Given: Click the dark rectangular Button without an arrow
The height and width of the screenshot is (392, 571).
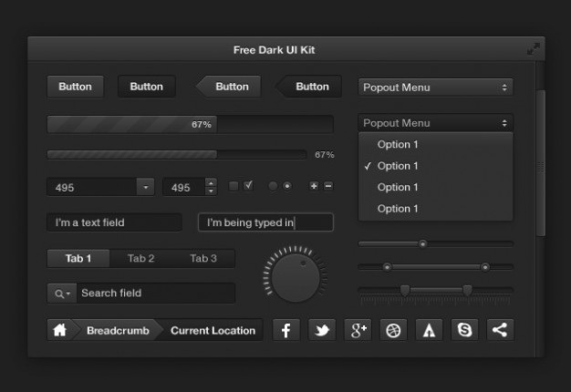Looking at the screenshot, I should pyautogui.click(x=147, y=87).
